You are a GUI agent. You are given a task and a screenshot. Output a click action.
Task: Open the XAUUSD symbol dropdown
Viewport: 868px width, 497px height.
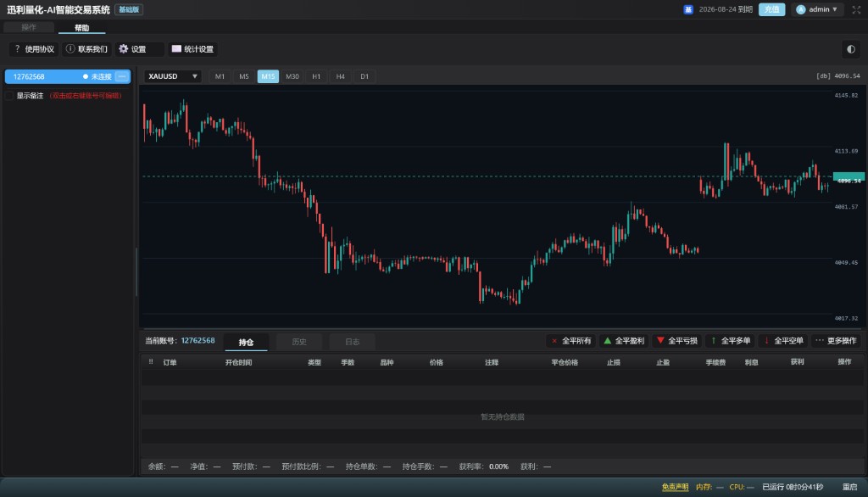click(x=173, y=76)
